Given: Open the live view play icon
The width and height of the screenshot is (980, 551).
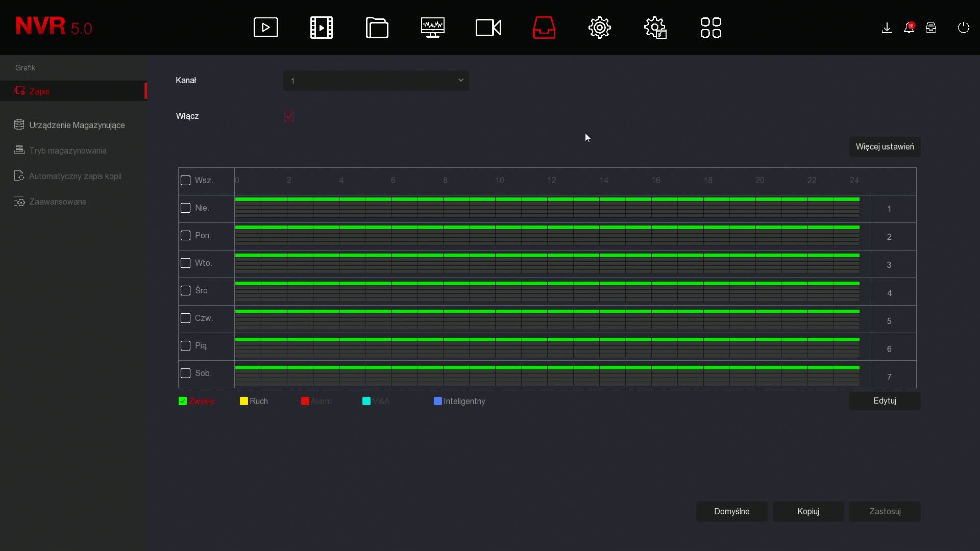Looking at the screenshot, I should click(266, 28).
